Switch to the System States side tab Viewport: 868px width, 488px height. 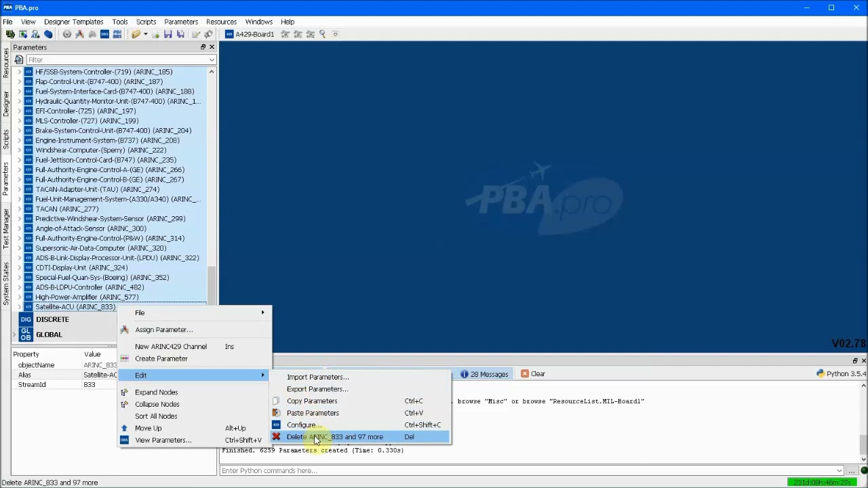[x=5, y=283]
